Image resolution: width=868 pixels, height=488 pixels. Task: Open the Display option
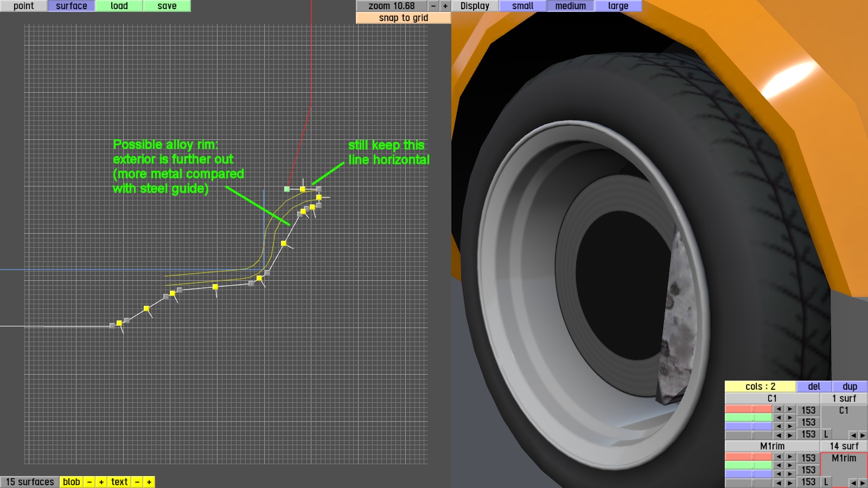(x=475, y=6)
